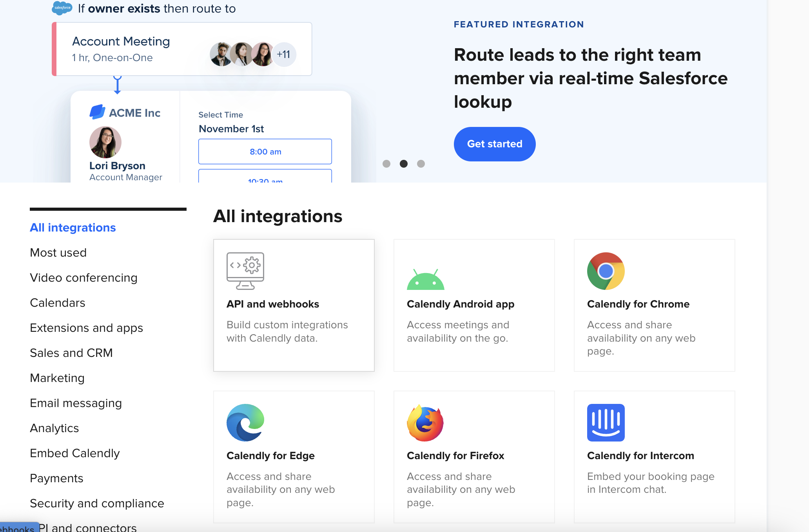The width and height of the screenshot is (809, 532).
Task: Click Lori Bryson's profile photo
Action: 105,142
